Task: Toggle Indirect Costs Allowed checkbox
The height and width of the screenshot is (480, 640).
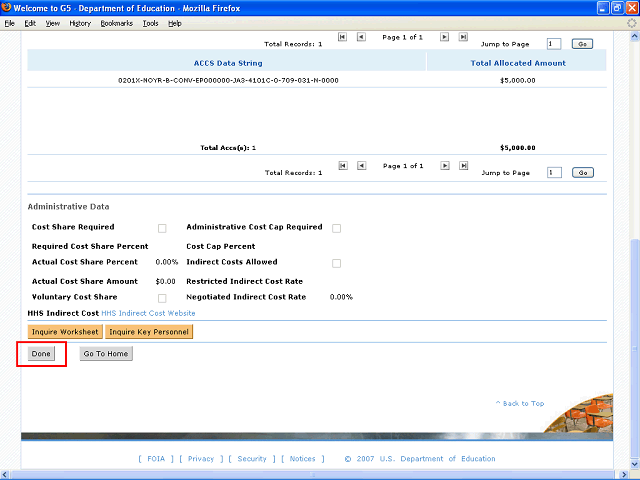Action: [x=336, y=263]
